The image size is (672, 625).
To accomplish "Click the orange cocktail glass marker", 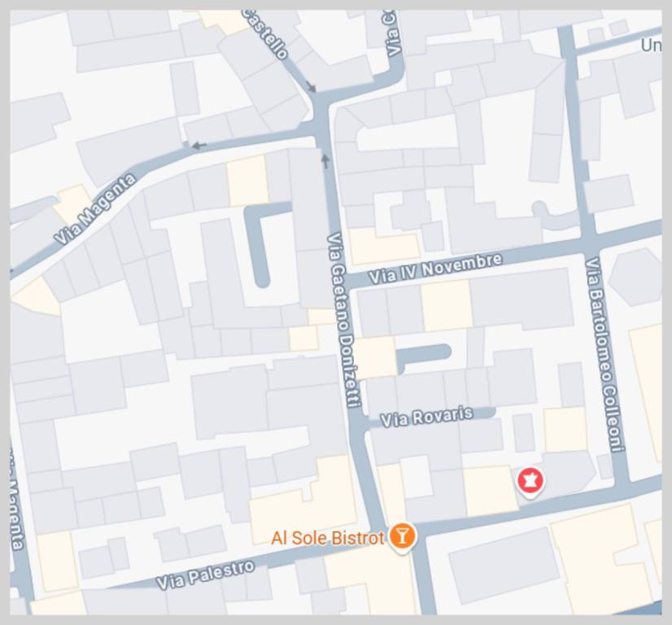I will [x=402, y=537].
